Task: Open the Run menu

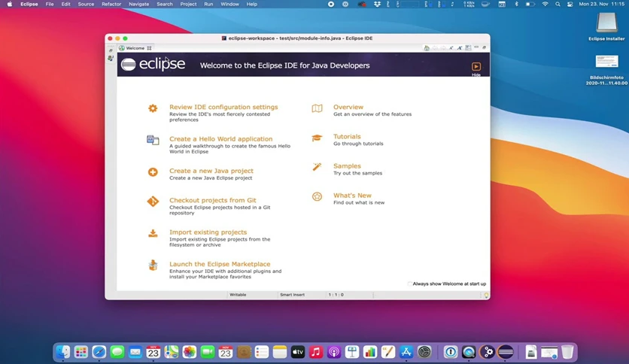Action: tap(208, 4)
